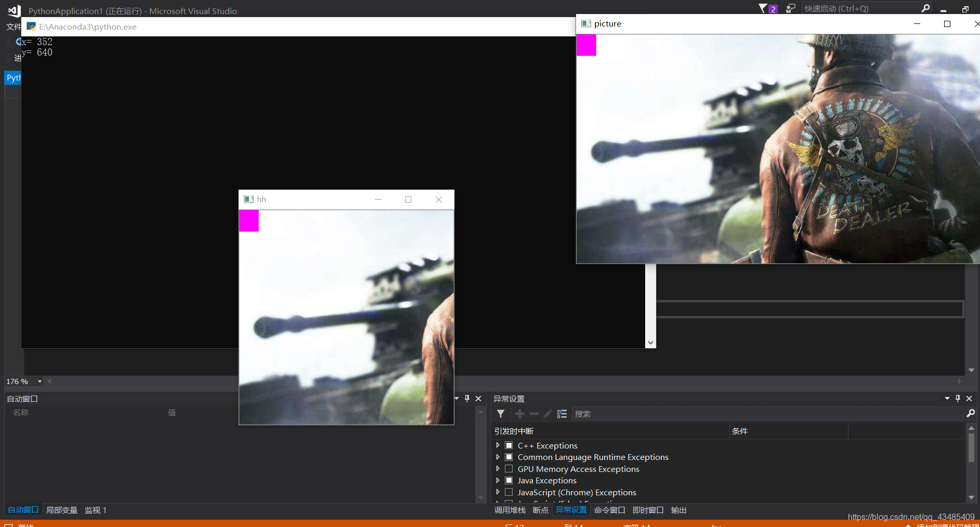Click the Pyth document tab
This screenshot has width=980, height=527.
[13, 77]
